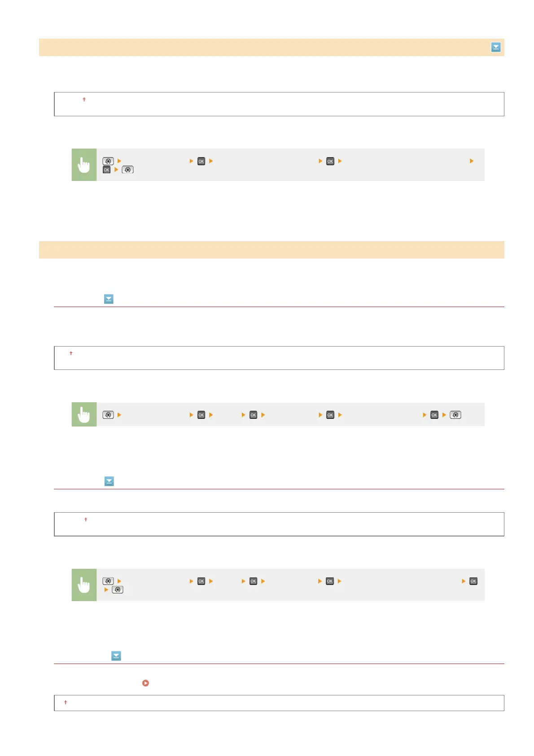Select the red dagger in the bottom-most box
This screenshot has width=534, height=756.
[66, 702]
